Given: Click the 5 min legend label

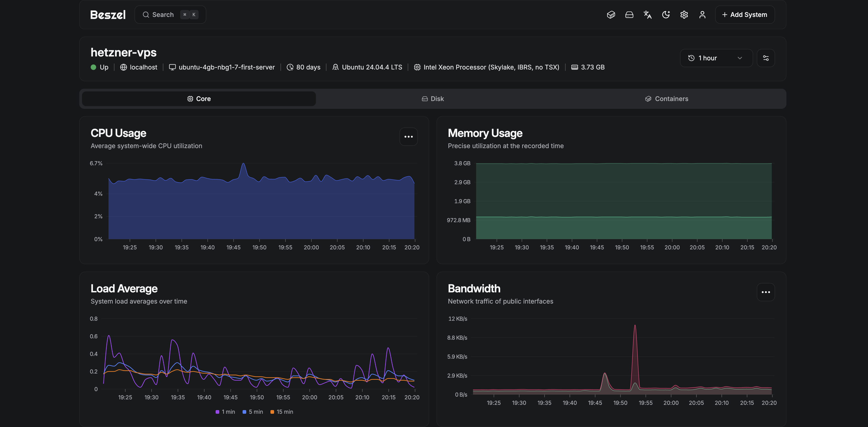Looking at the screenshot, I should pos(256,412).
